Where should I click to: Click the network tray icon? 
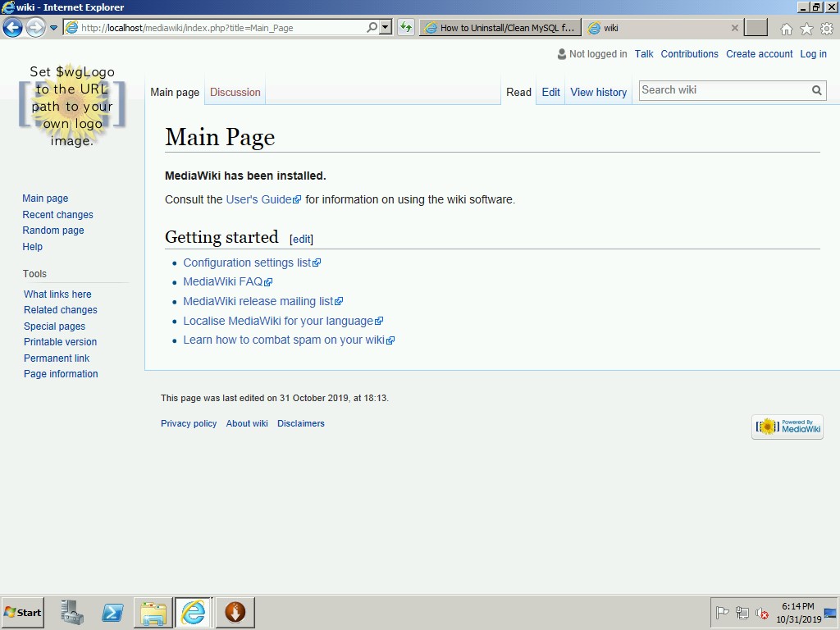point(742,612)
